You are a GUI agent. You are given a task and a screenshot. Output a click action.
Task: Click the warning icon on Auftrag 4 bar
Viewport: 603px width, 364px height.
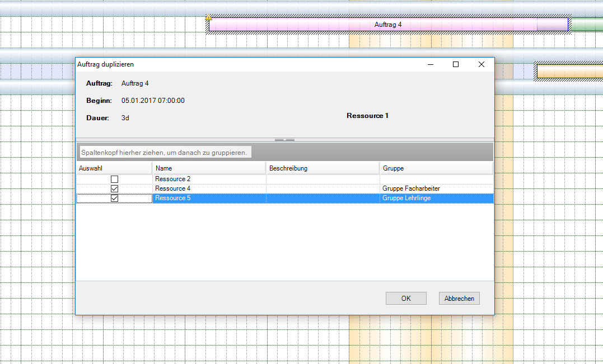click(208, 18)
